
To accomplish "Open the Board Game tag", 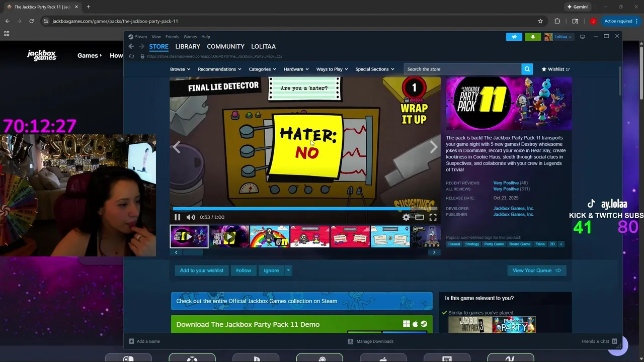I will click(x=520, y=244).
